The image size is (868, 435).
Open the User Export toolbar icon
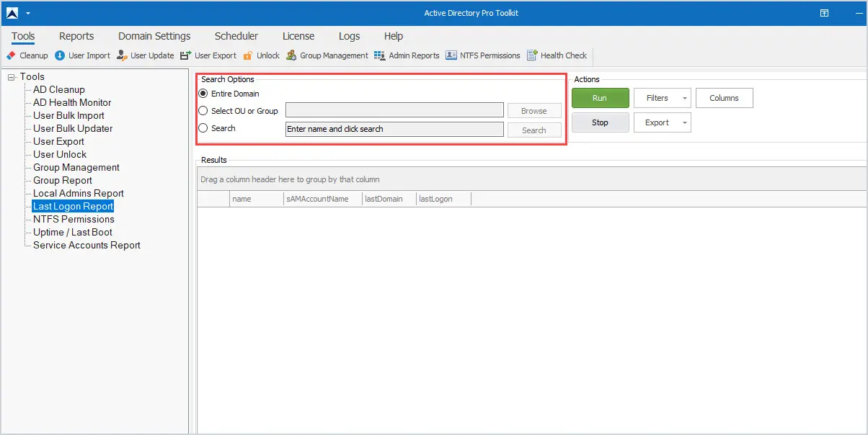tap(186, 55)
